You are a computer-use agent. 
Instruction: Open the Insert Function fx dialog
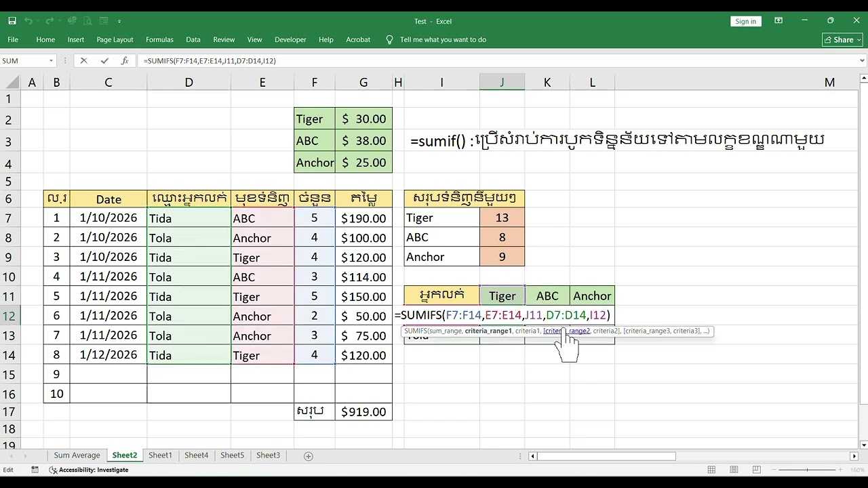125,60
